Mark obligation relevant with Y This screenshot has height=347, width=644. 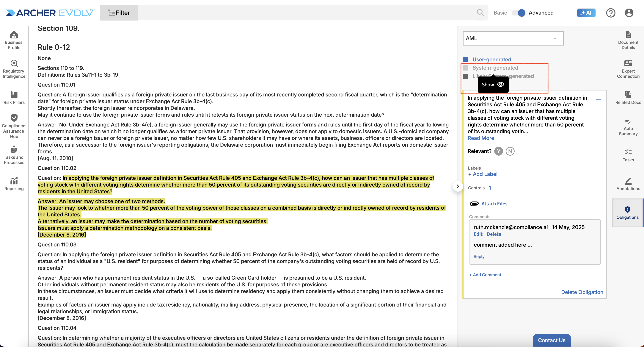[x=499, y=151]
